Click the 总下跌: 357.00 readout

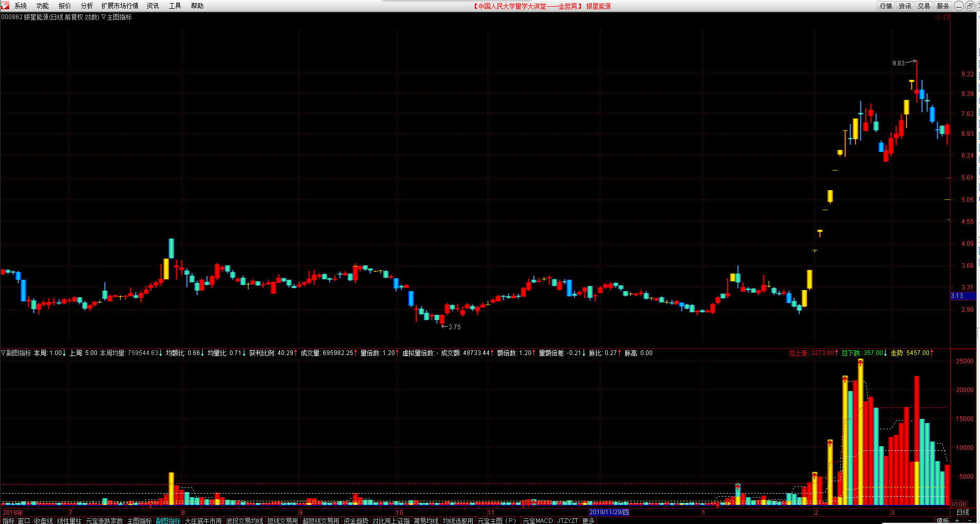[863, 353]
